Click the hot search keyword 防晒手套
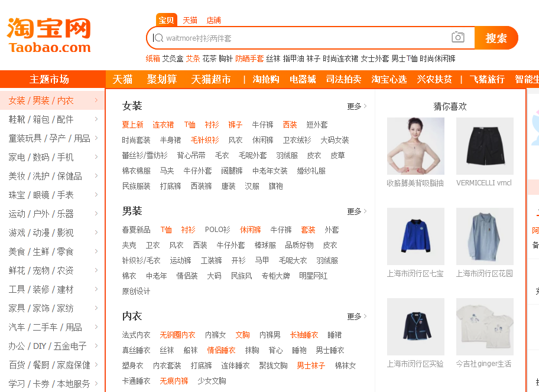This screenshot has width=539, height=392. pos(249,58)
